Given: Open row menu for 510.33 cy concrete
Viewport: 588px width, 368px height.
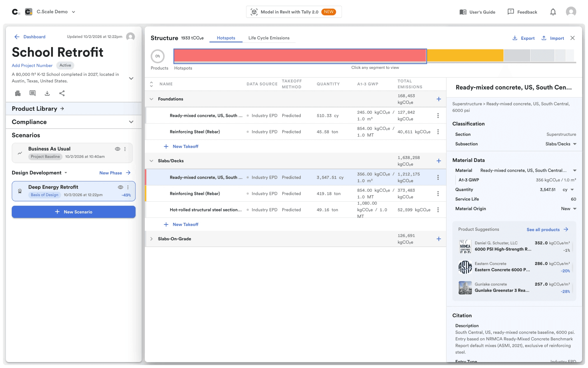Looking at the screenshot, I should [x=438, y=116].
